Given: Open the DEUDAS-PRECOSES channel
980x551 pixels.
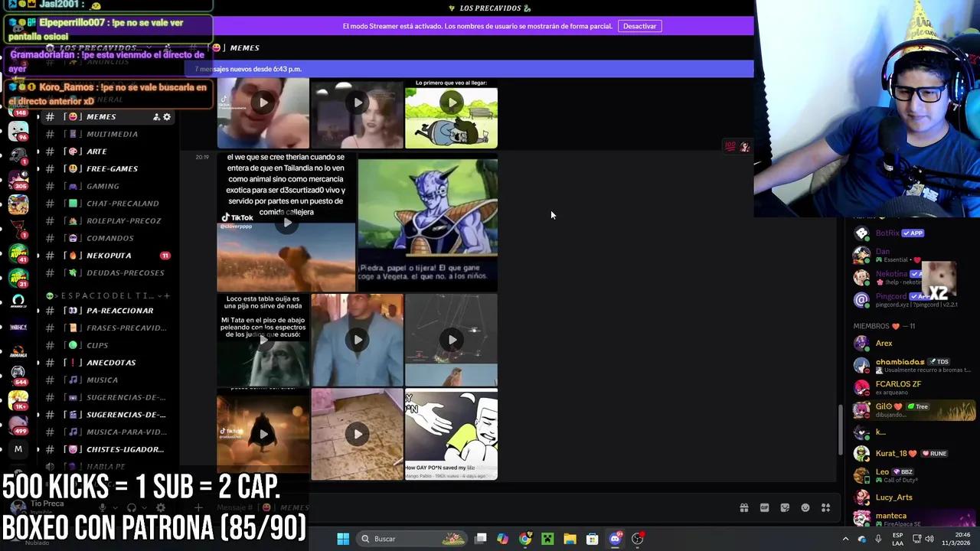Looking at the screenshot, I should [107, 272].
